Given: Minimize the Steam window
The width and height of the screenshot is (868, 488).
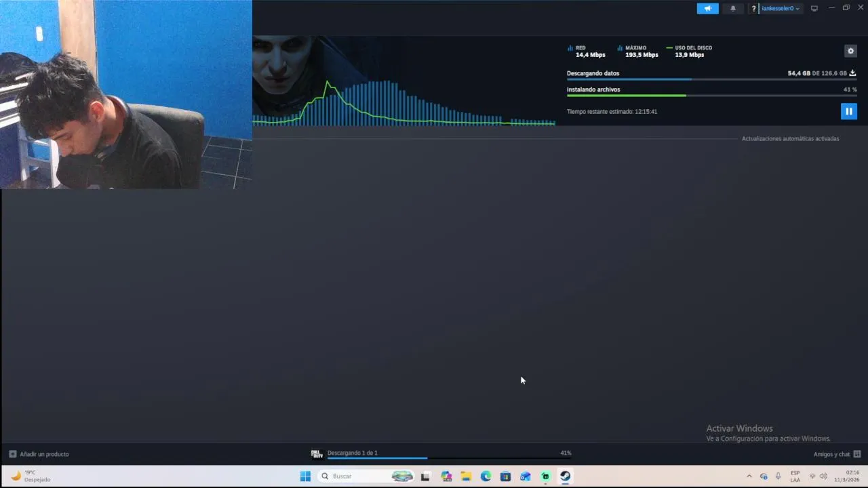Looking at the screenshot, I should [x=831, y=8].
